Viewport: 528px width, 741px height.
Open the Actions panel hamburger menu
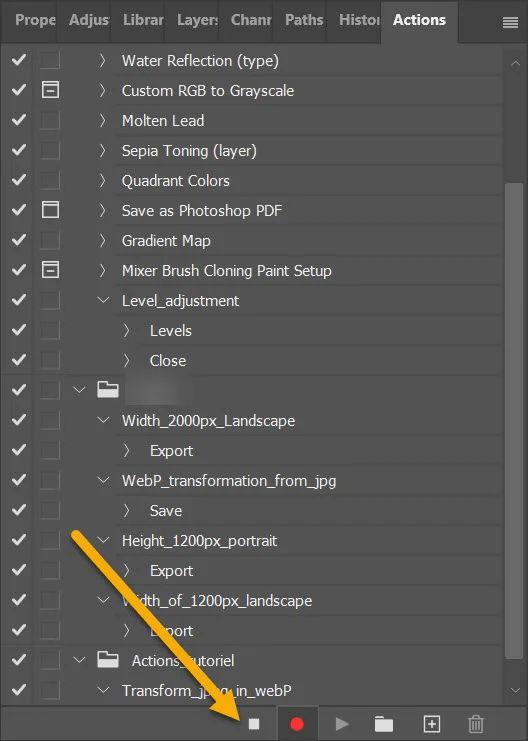click(510, 22)
